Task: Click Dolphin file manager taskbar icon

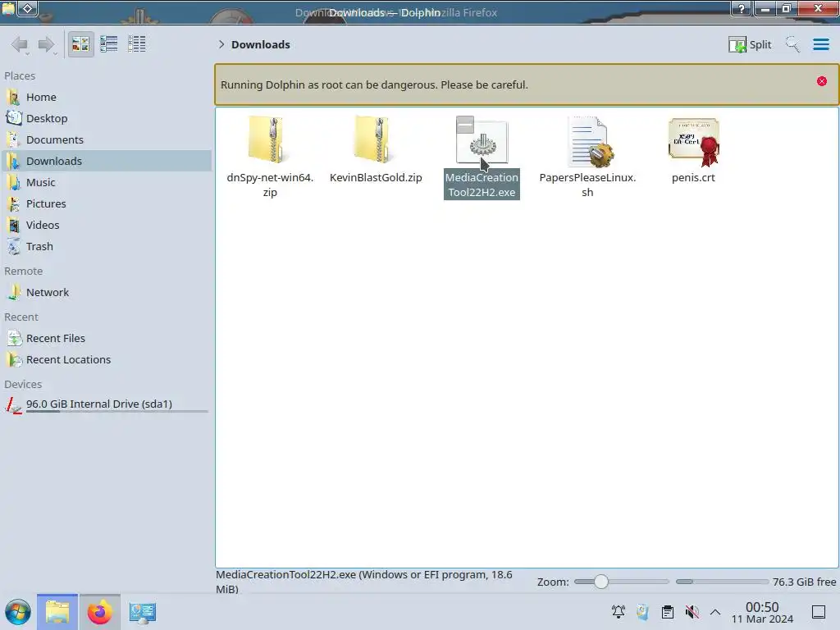Action: pyautogui.click(x=57, y=612)
